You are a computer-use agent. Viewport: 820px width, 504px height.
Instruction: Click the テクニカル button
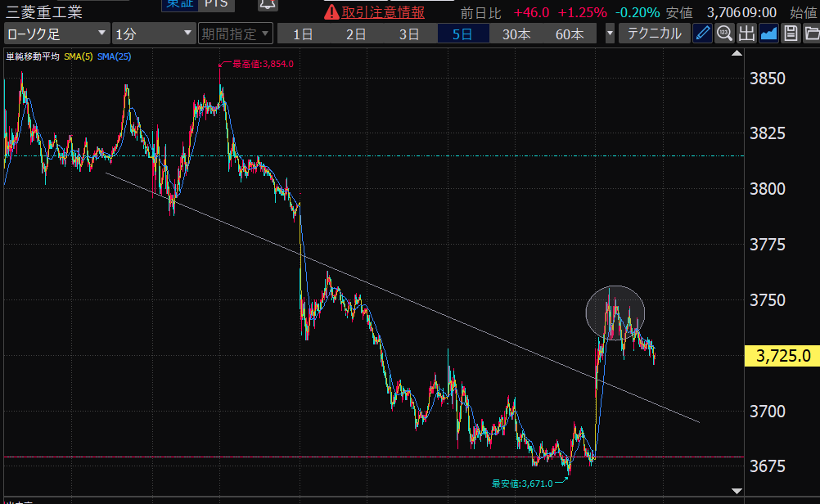tap(654, 34)
